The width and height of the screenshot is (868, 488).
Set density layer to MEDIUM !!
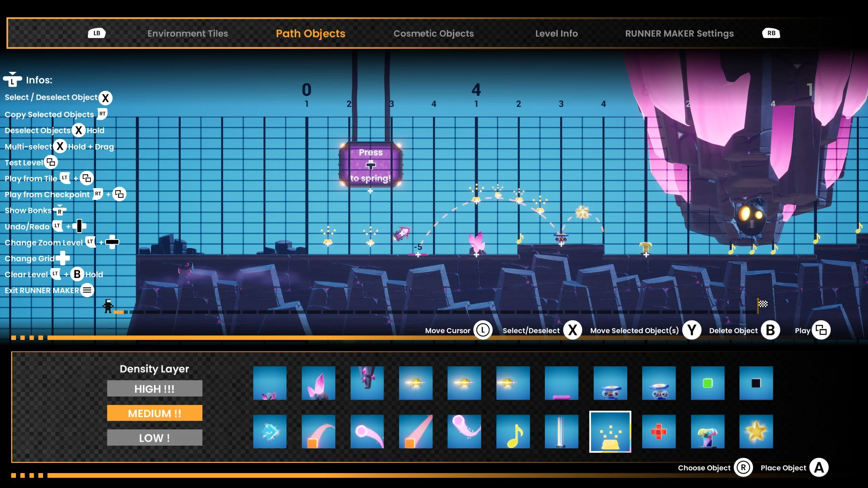coord(155,413)
